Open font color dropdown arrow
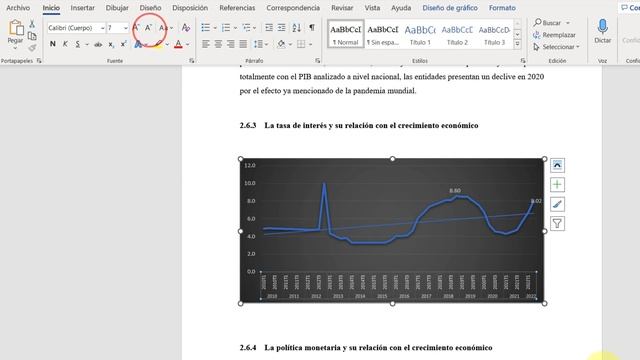The width and height of the screenshot is (640, 360). point(188,44)
